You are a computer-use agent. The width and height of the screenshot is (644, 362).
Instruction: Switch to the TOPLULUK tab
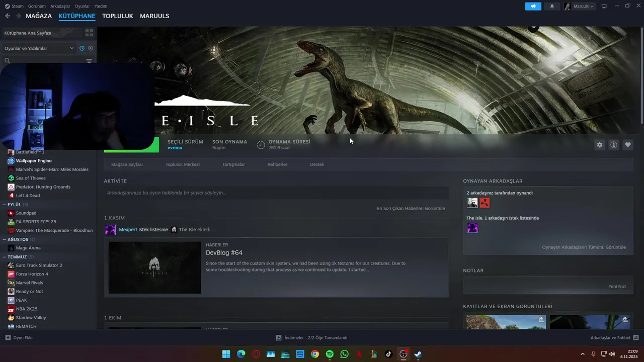click(118, 16)
